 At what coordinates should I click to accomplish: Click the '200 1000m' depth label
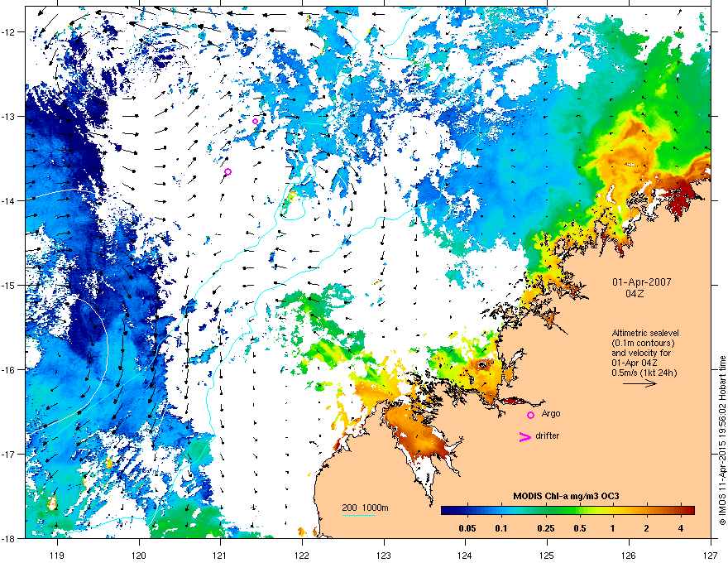[365, 508]
